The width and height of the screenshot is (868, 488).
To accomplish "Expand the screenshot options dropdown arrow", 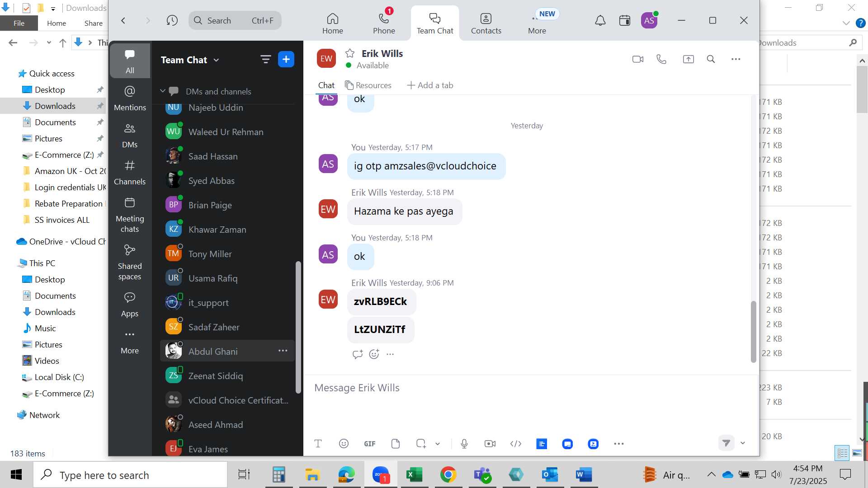I will coord(438,444).
